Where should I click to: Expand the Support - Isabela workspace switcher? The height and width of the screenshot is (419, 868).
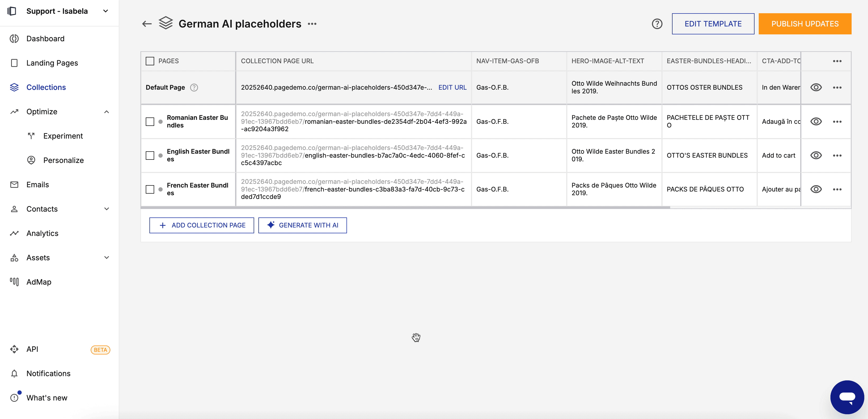(105, 11)
